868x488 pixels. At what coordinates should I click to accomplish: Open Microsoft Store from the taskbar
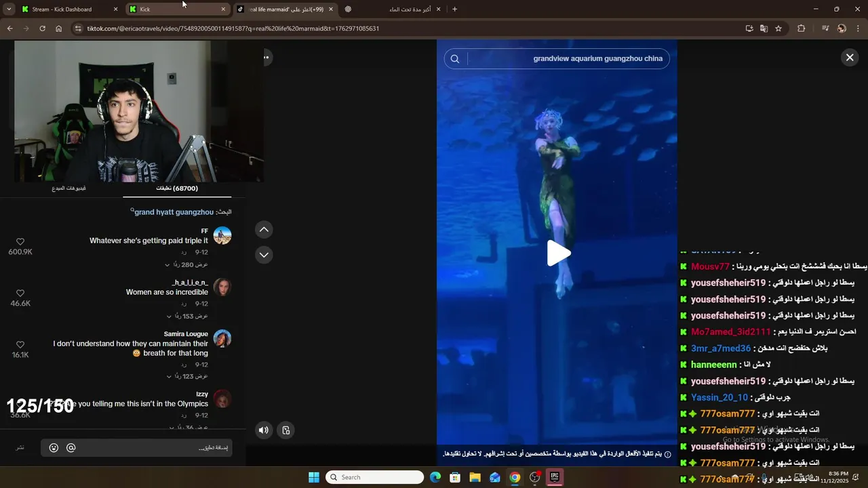(455, 477)
